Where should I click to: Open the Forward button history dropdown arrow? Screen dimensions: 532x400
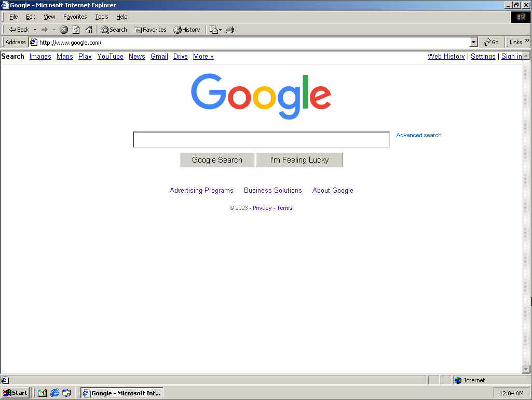pos(54,30)
